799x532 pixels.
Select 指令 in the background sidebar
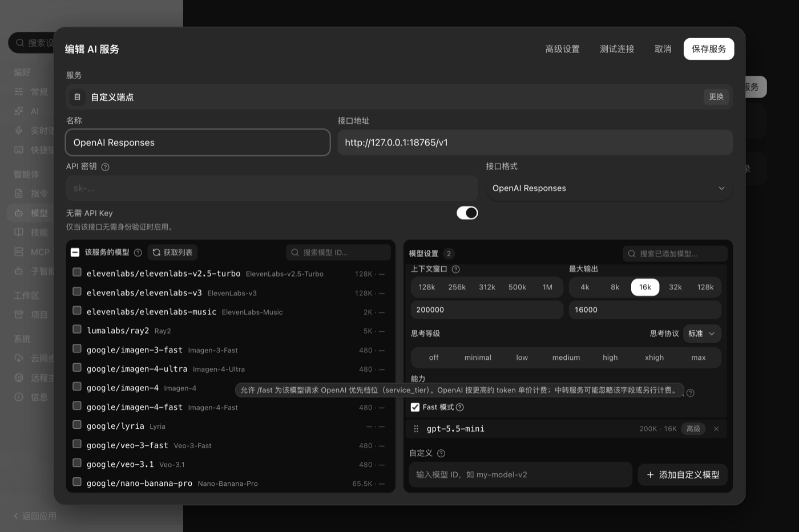click(31, 193)
